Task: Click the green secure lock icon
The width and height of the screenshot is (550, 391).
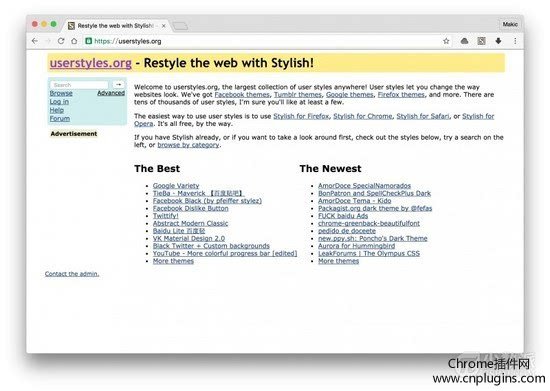Action: point(89,41)
